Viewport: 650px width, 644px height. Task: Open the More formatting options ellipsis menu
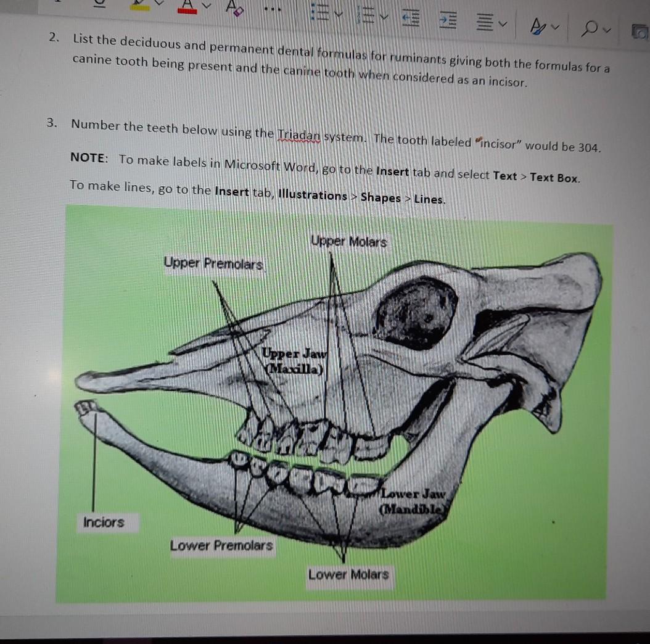tap(273, 7)
